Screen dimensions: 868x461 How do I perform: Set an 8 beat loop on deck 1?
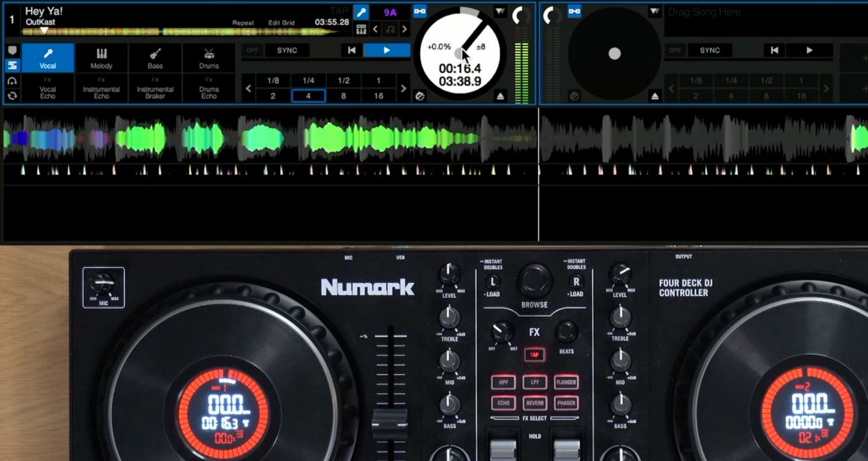point(343,96)
